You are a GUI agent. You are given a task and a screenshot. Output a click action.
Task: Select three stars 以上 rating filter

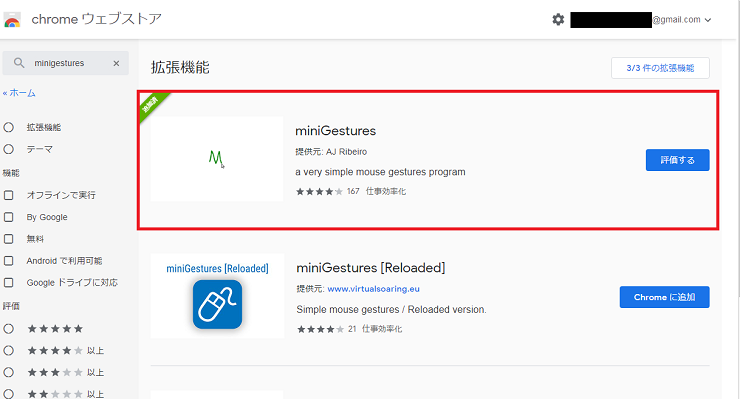(x=8, y=372)
